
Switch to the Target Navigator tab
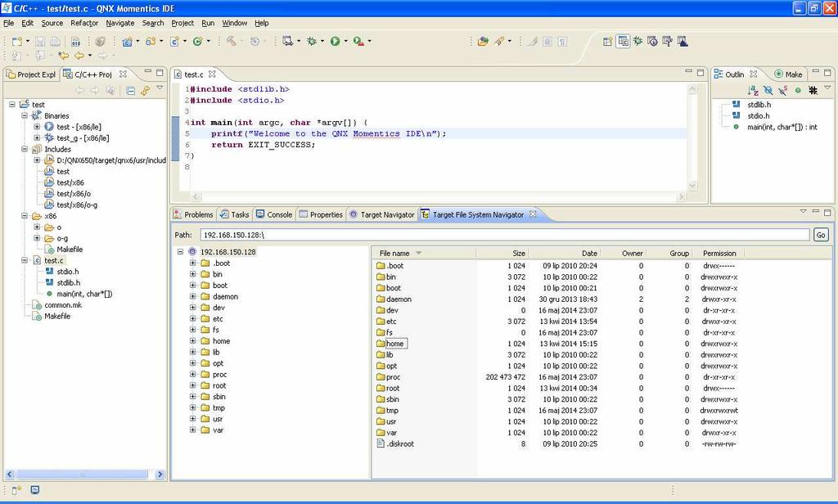tap(381, 214)
